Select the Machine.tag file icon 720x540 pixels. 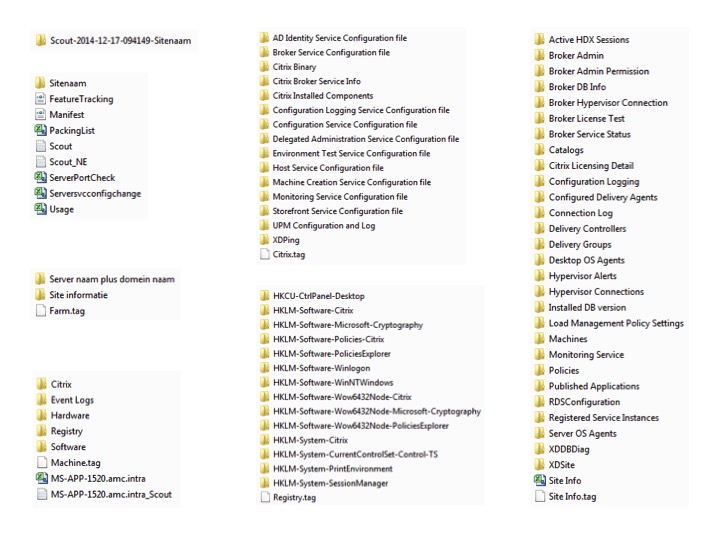(x=42, y=462)
